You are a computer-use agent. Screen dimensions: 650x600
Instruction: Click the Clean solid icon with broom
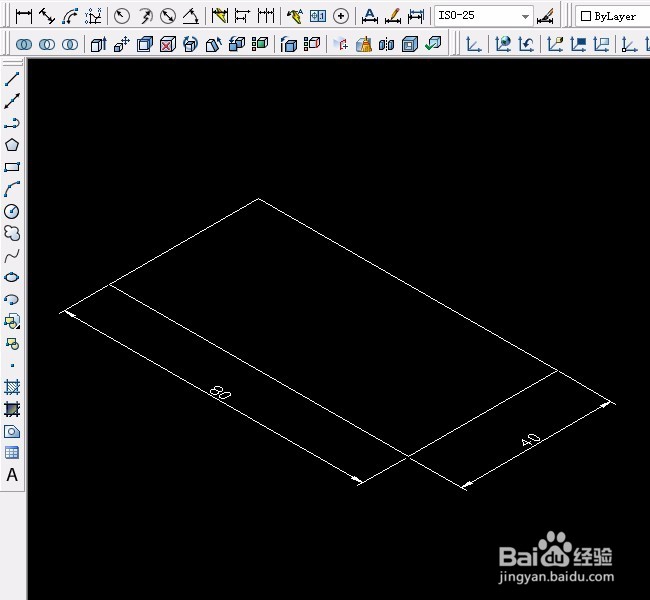coord(364,44)
